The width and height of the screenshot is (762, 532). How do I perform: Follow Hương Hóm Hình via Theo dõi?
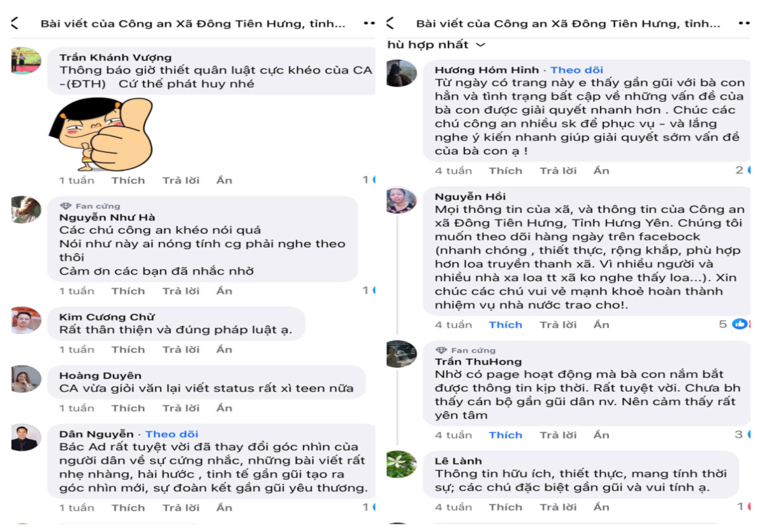point(576,70)
